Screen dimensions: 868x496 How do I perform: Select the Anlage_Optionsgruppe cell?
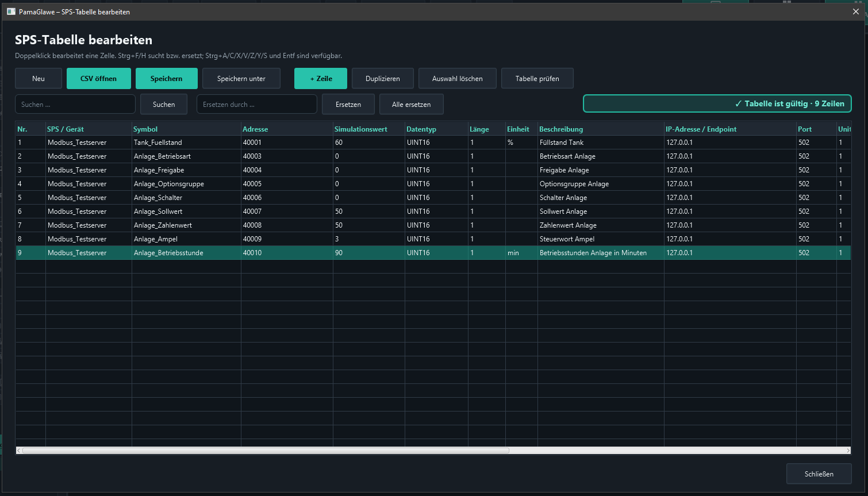click(x=186, y=184)
